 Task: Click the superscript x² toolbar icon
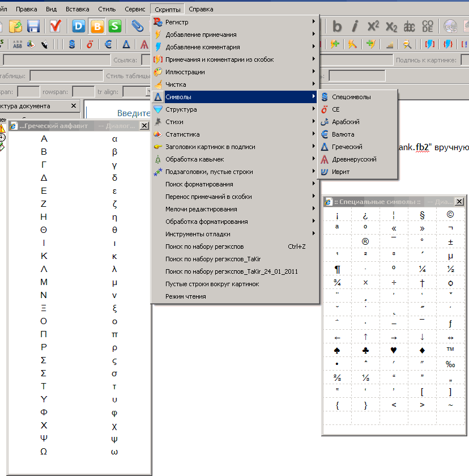[x=373, y=26]
